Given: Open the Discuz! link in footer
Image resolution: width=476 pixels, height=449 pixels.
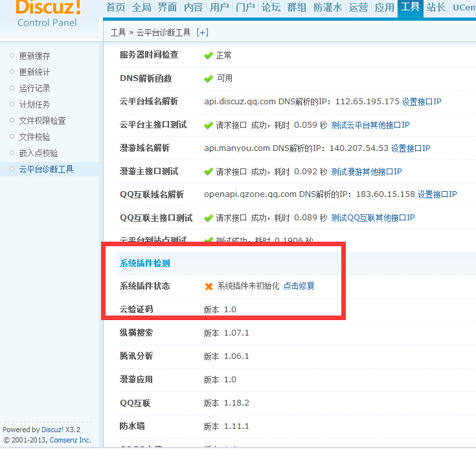Looking at the screenshot, I should (x=52, y=430).
